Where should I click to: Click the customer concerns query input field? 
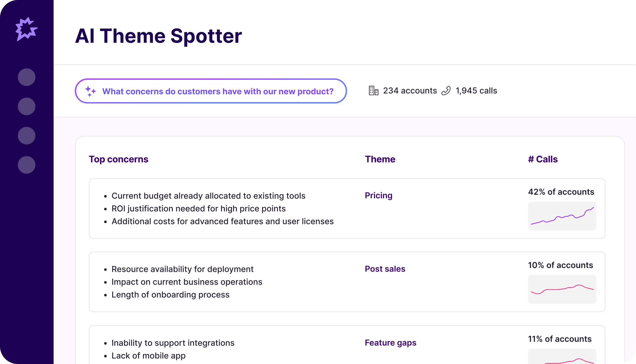click(x=218, y=91)
